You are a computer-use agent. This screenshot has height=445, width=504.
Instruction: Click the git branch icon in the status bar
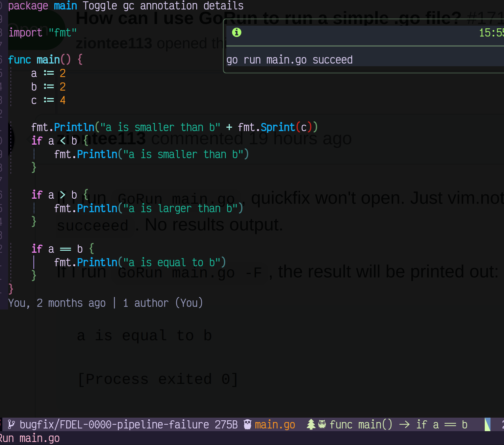(x=11, y=424)
